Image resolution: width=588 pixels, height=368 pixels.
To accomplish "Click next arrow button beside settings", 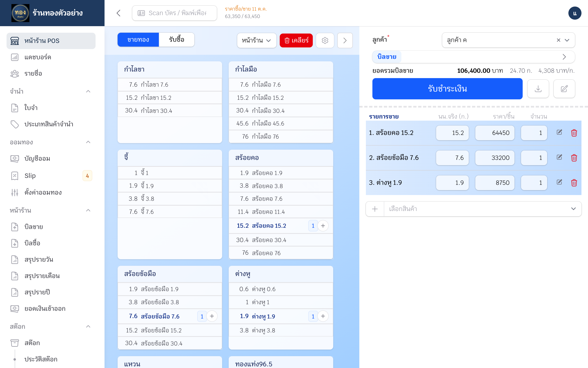I will coord(345,40).
